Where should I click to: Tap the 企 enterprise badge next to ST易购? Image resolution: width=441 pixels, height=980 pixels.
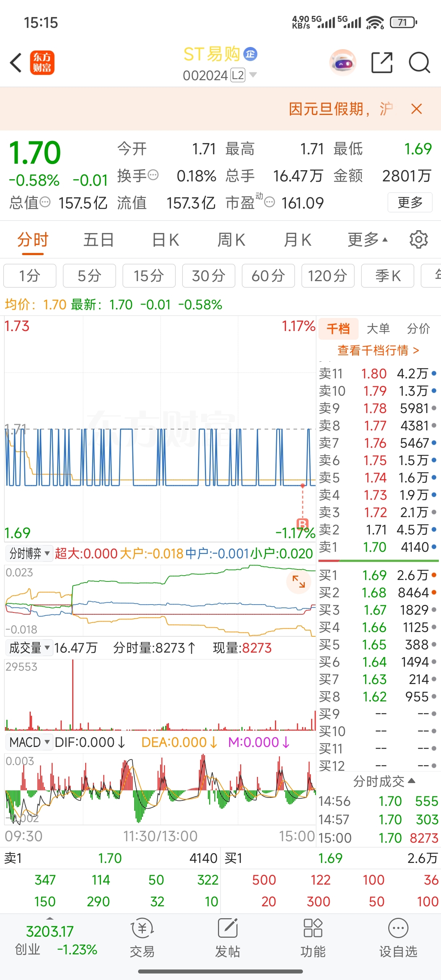pos(250,54)
